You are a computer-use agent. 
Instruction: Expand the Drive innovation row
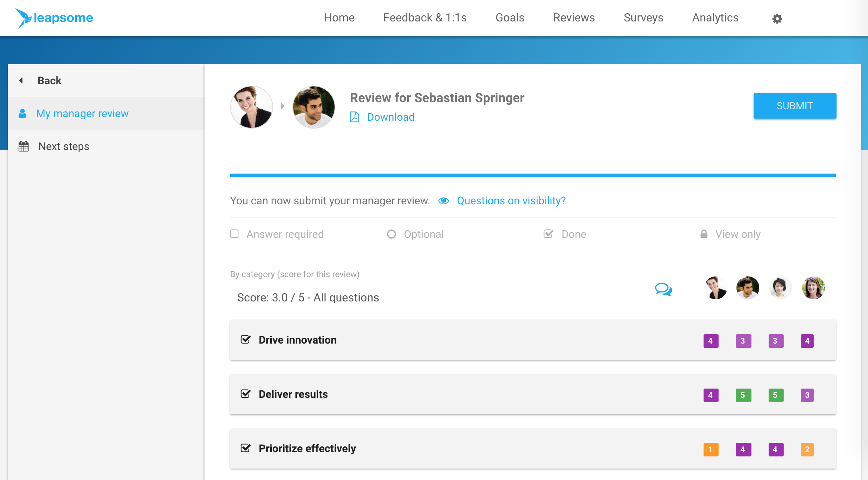point(533,340)
